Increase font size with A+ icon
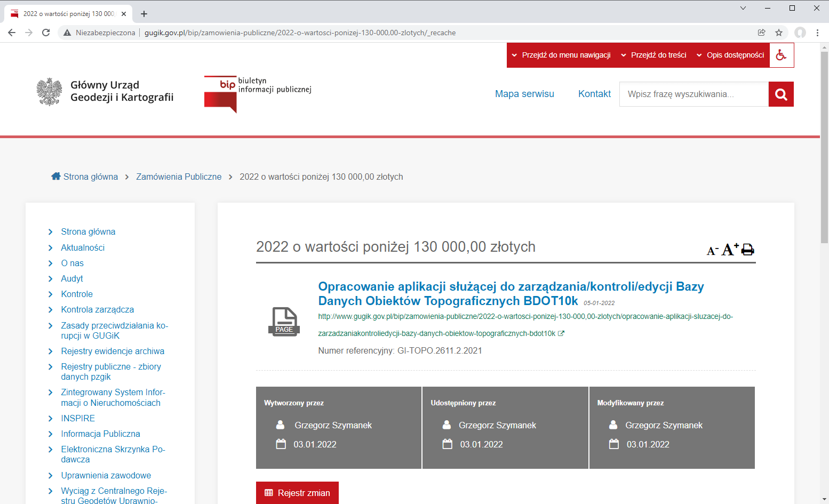 [729, 249]
